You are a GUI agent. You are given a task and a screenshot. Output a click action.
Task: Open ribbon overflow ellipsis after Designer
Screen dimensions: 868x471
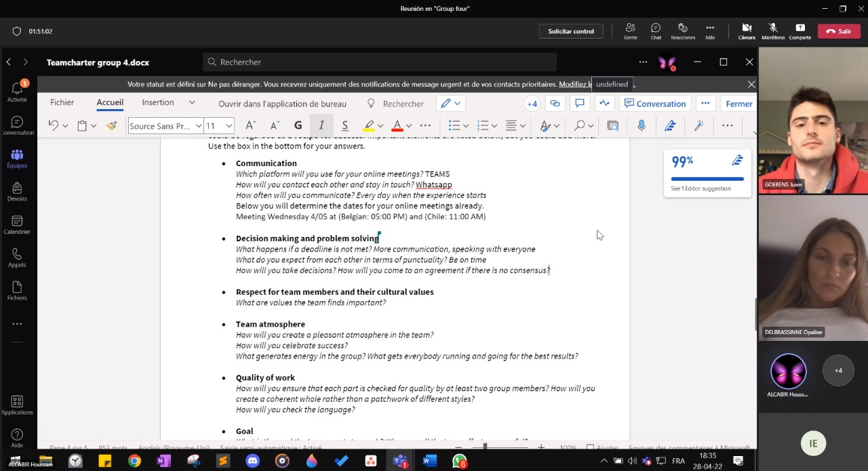pyautogui.click(x=728, y=125)
